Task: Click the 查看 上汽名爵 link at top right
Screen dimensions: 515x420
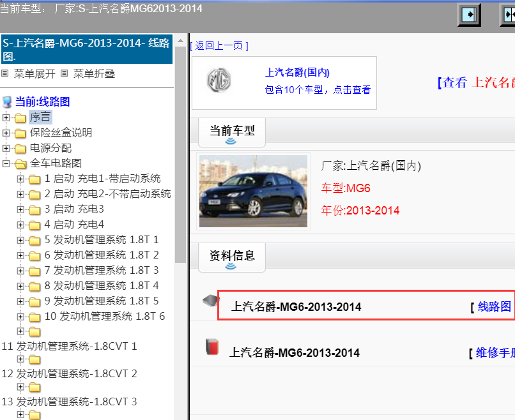Action: [x=476, y=82]
